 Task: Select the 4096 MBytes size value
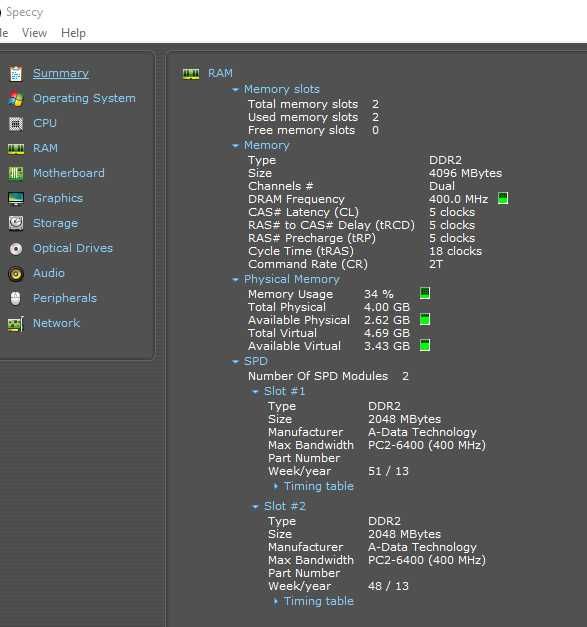pyautogui.click(x=465, y=173)
